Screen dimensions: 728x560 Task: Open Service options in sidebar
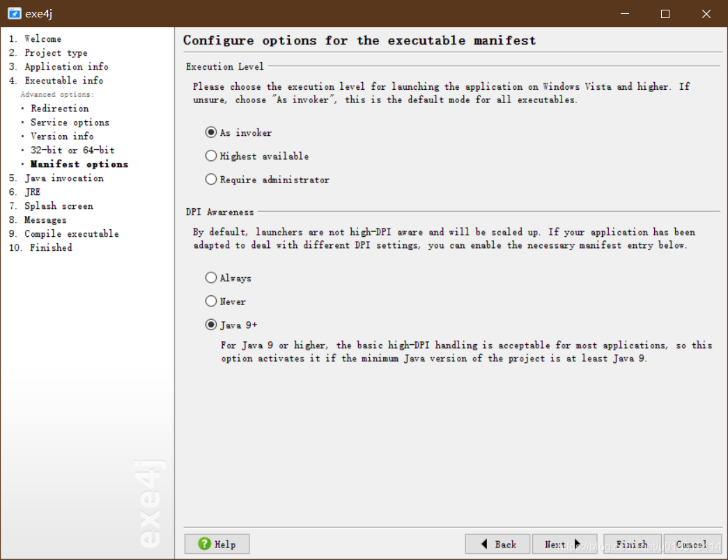70,123
